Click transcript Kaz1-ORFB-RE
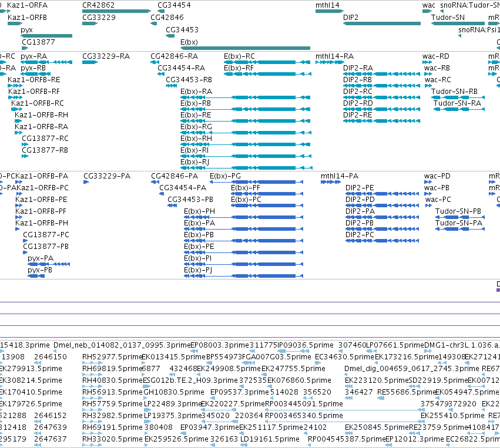500x448 pixels. click(34, 80)
